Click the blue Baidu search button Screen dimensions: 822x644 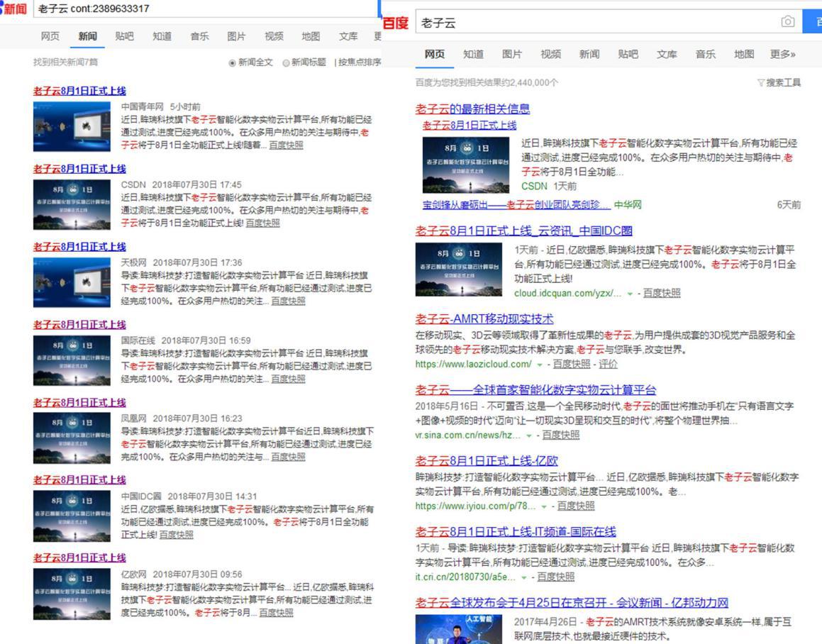click(x=816, y=23)
